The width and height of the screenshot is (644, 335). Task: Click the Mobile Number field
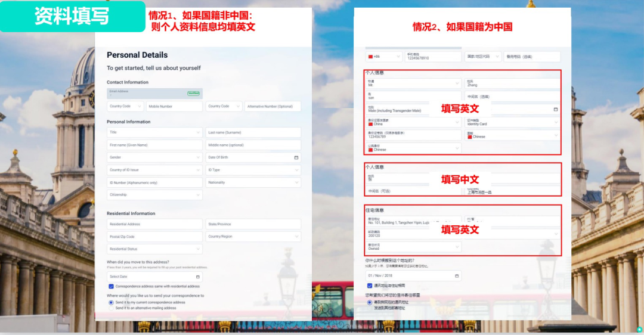click(x=174, y=106)
